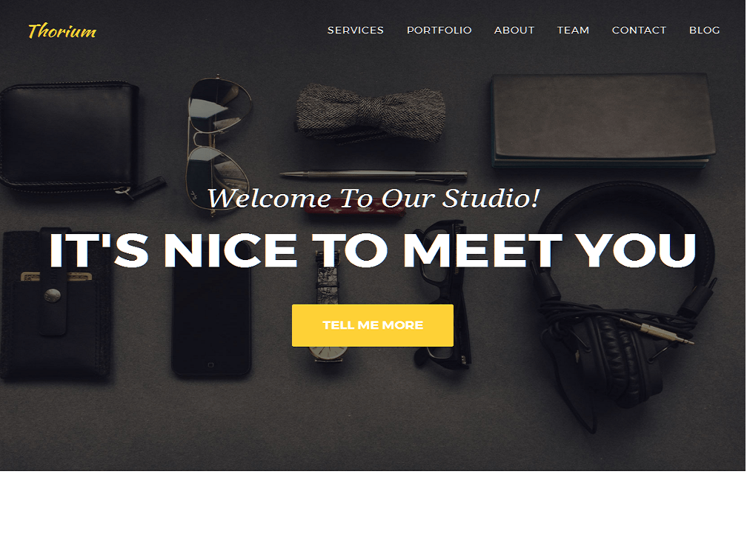Click the gray tweed bow tie
The width and height of the screenshot is (747, 560).
371,114
